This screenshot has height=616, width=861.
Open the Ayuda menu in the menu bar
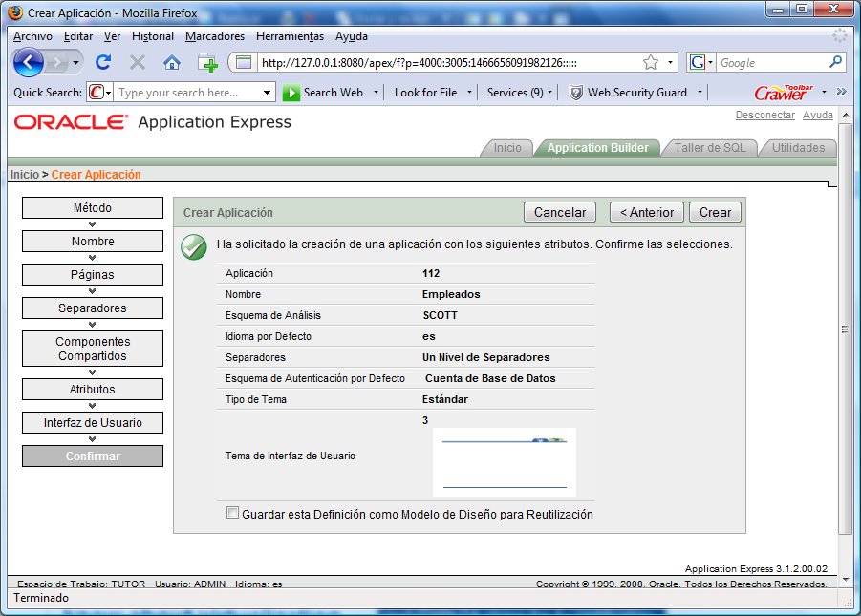352,36
